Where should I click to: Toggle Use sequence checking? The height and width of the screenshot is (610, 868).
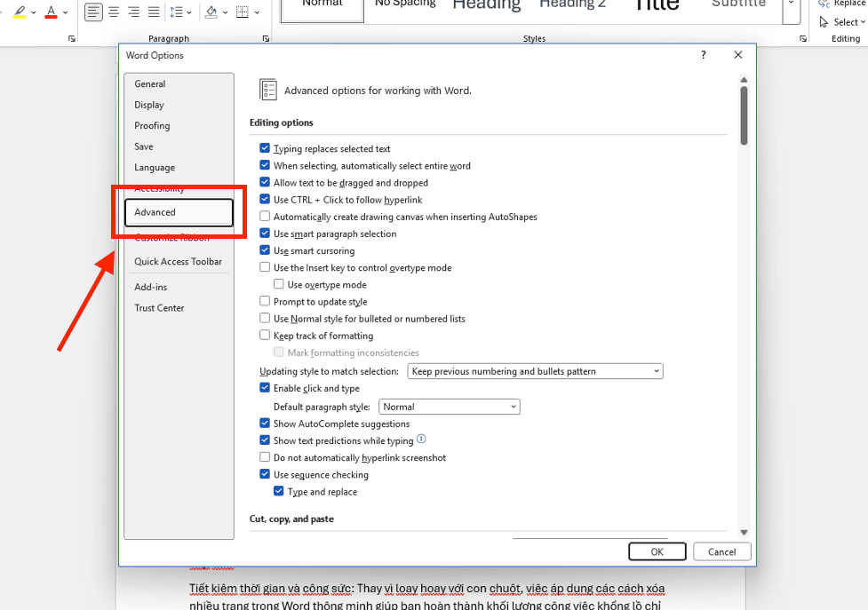tap(265, 474)
